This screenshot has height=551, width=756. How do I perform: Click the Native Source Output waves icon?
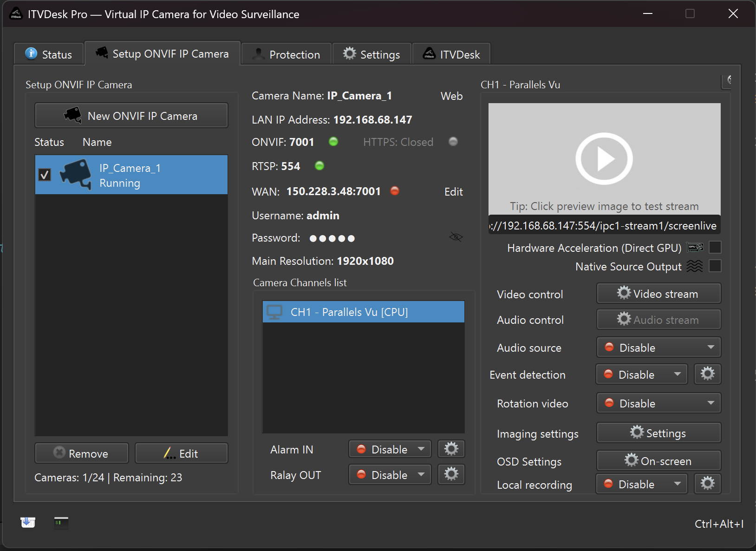[695, 266]
